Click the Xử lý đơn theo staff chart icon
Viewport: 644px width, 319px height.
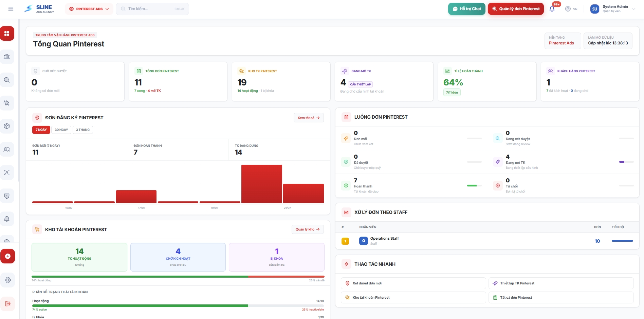pyautogui.click(x=346, y=212)
